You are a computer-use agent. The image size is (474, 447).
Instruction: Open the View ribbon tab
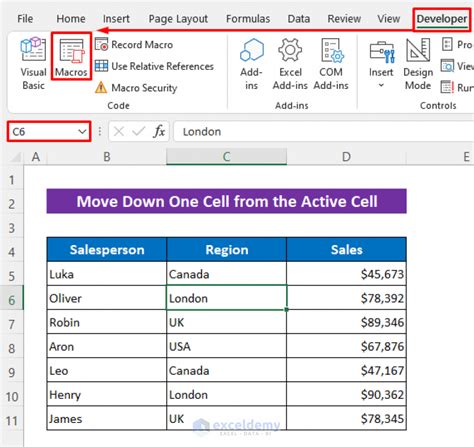coord(388,19)
